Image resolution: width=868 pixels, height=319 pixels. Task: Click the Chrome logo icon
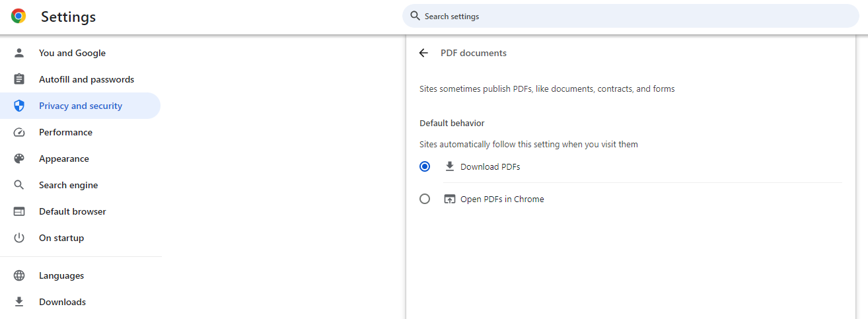point(18,17)
